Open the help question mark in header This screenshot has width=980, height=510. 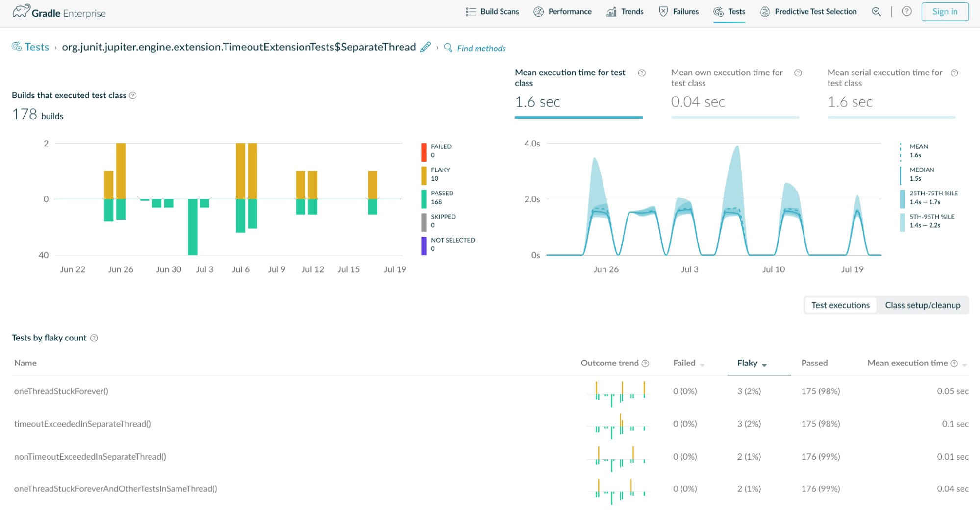(906, 12)
